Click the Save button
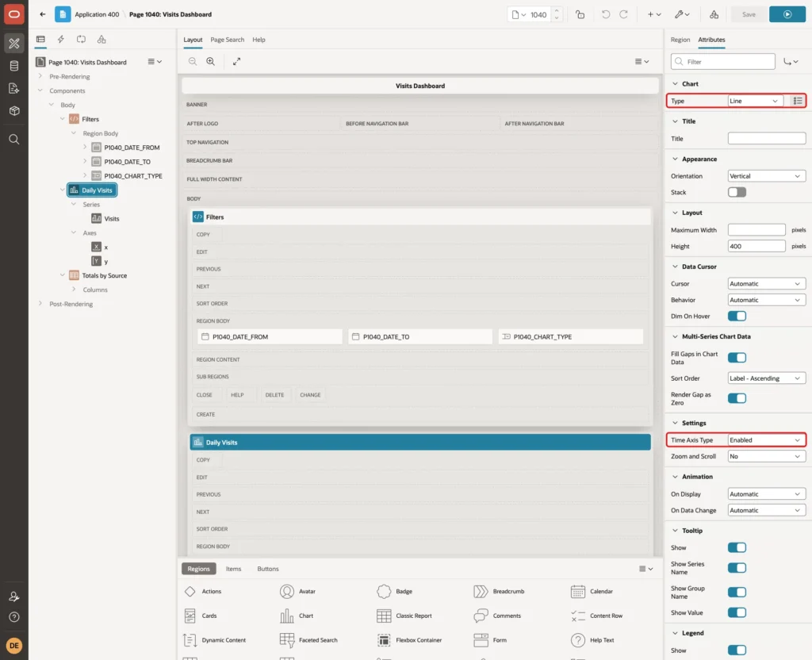Viewport: 812px width, 660px height. pos(749,14)
